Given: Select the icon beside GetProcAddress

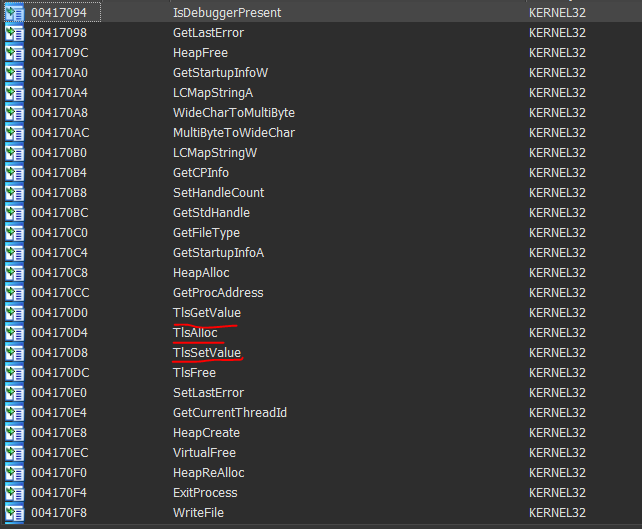Looking at the screenshot, I should (x=15, y=293).
